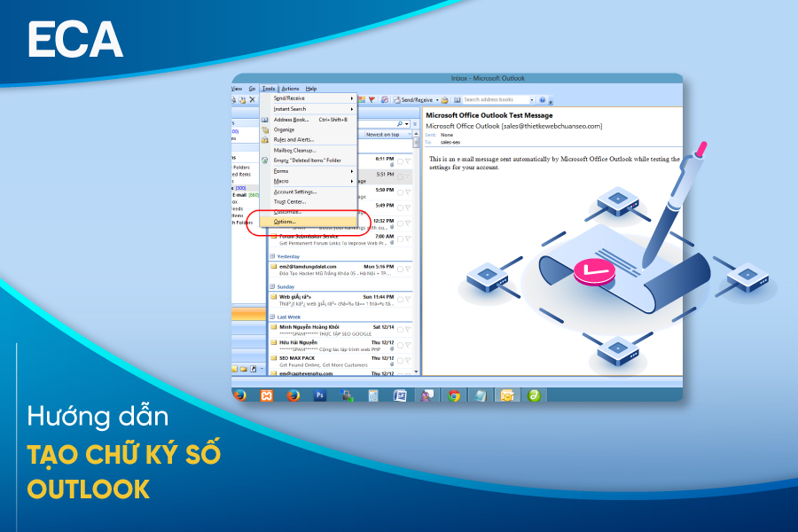Open Calculator from the taskbar
Screen dimensions: 798x532
click(x=373, y=395)
